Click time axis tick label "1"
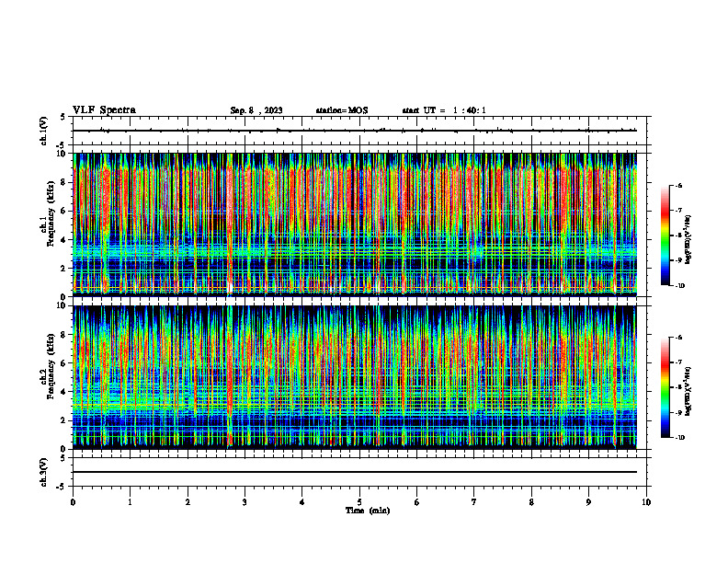 [130, 502]
